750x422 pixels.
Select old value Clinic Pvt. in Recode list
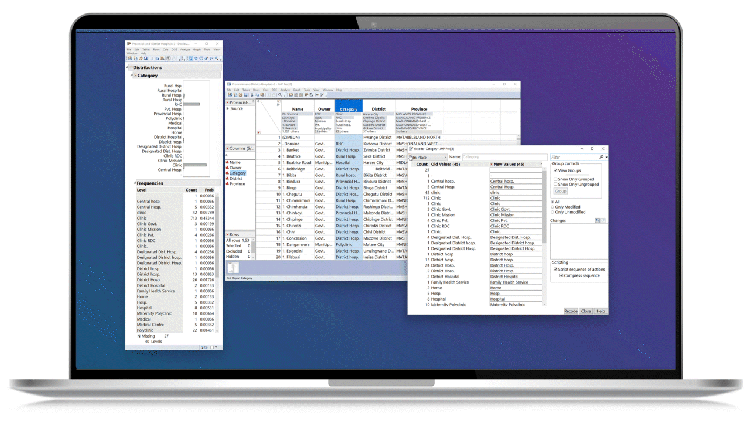441,221
